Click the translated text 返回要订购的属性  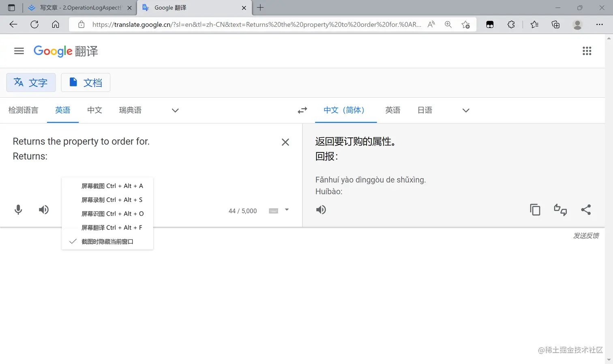click(x=355, y=141)
